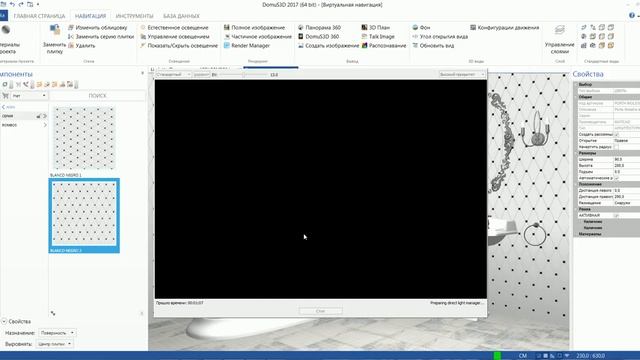Open the Нет dropdown next to cart
Screen dimensions: 640x360
coord(29,96)
